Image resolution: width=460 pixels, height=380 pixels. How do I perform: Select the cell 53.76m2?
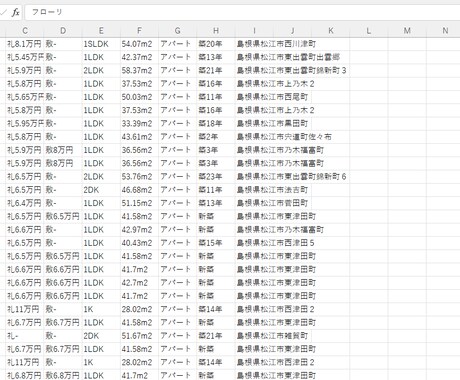coord(139,176)
